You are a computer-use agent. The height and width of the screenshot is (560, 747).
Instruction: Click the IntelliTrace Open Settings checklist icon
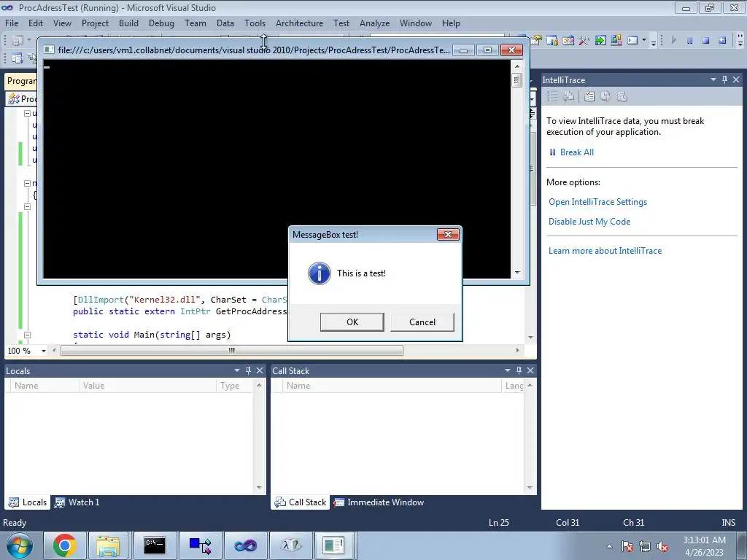[589, 97]
